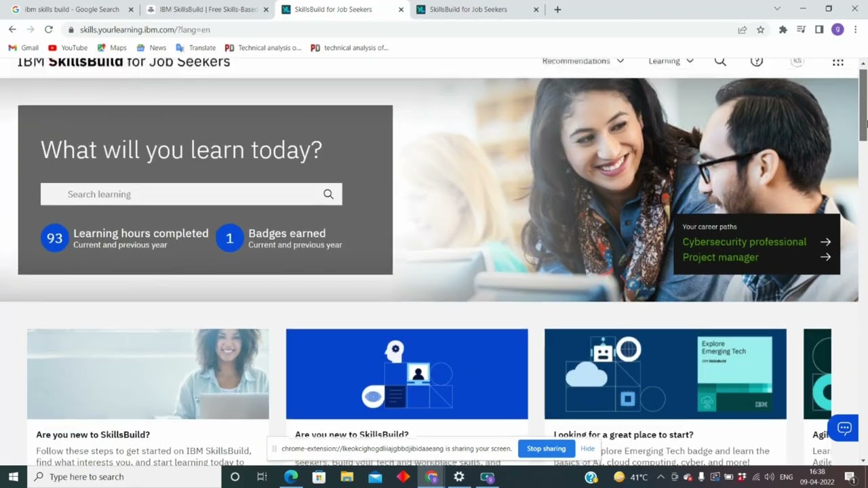Open the help question mark icon
Image resolution: width=868 pixels, height=488 pixels.
pos(757,61)
